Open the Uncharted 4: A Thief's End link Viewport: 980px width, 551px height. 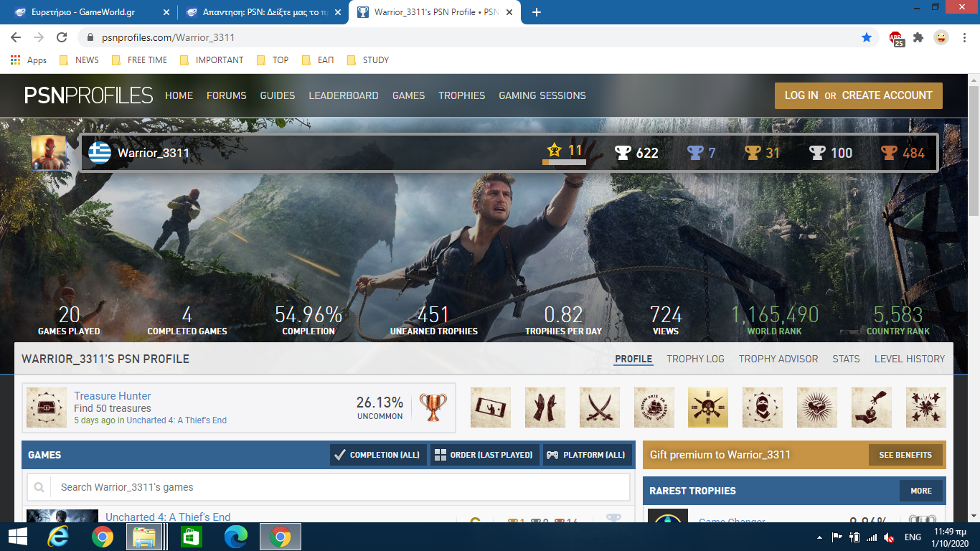168,517
